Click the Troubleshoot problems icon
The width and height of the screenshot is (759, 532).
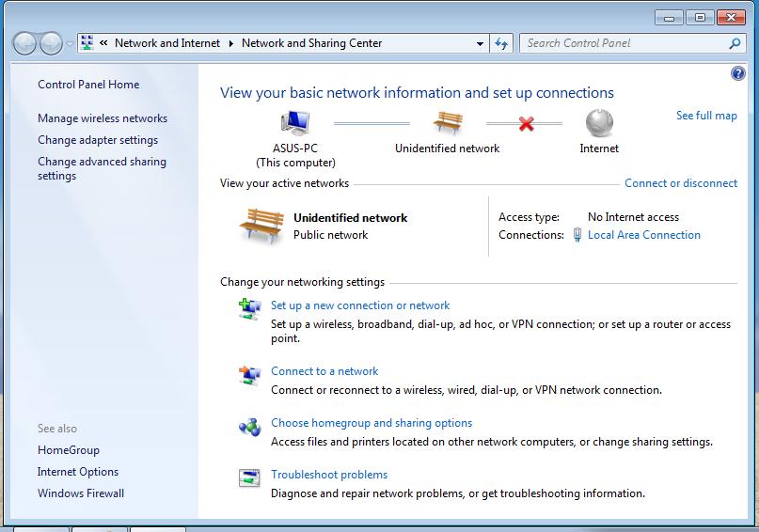250,477
